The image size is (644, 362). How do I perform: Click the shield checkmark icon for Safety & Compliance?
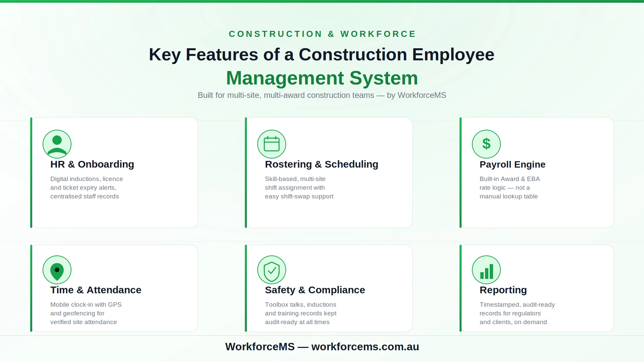tap(272, 270)
